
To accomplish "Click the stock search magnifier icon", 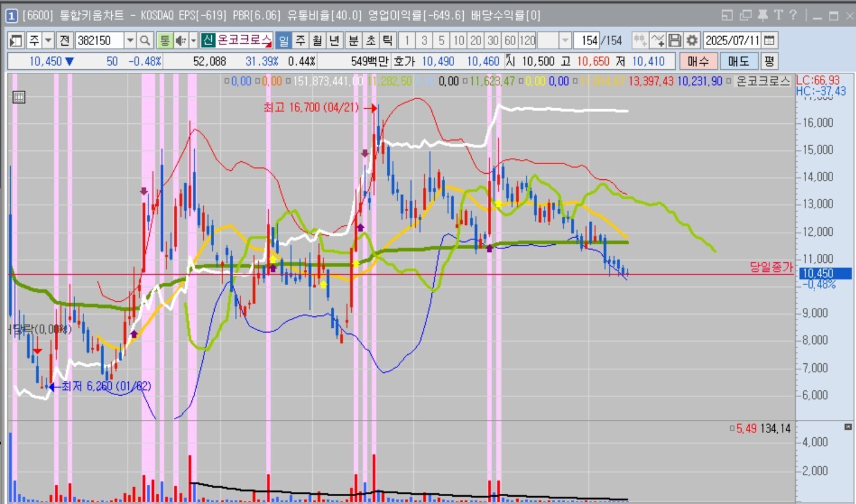I will [x=145, y=41].
